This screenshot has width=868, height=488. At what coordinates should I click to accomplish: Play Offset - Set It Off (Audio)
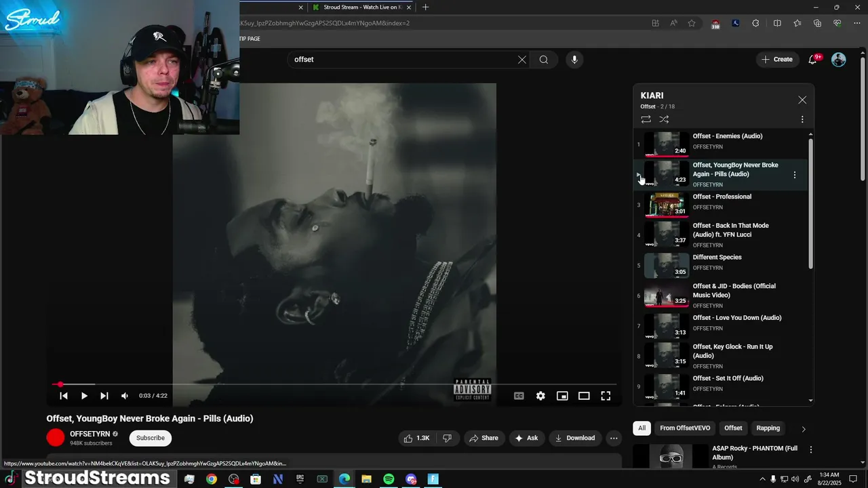pos(722,386)
